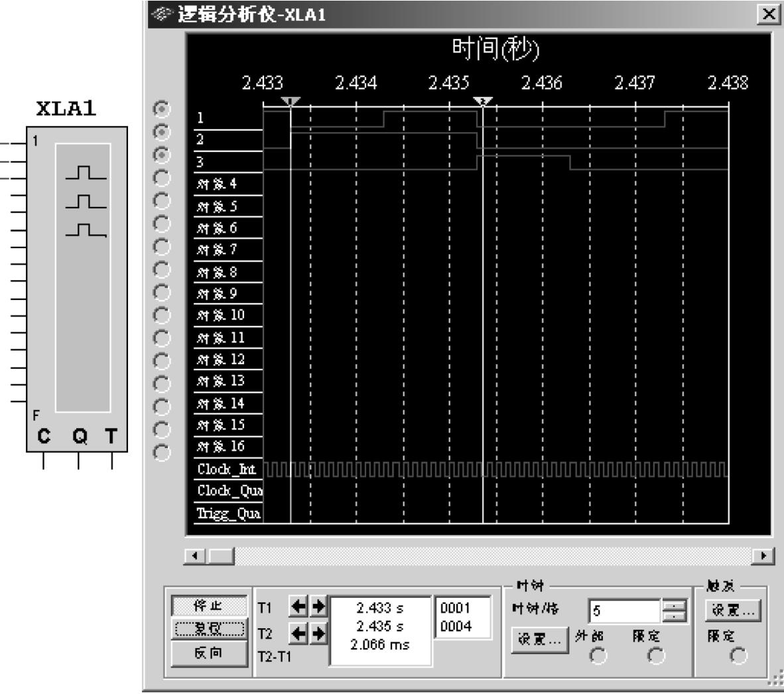
Task: Click the T1 cursor triangle marker
Action: point(291,102)
